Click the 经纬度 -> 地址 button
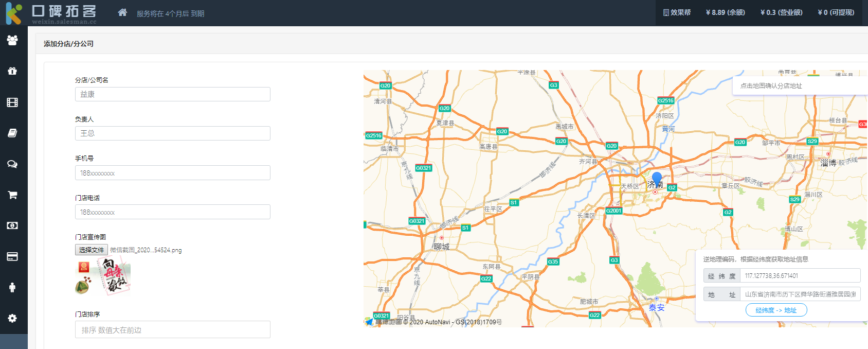 (776, 310)
